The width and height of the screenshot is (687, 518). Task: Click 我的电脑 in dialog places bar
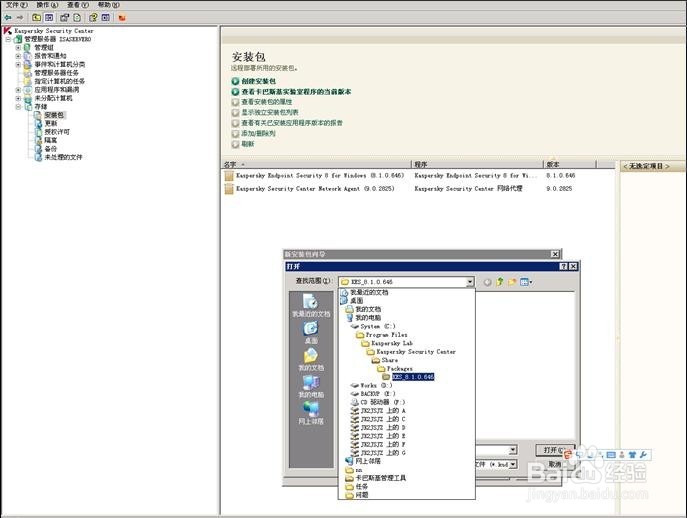311,387
